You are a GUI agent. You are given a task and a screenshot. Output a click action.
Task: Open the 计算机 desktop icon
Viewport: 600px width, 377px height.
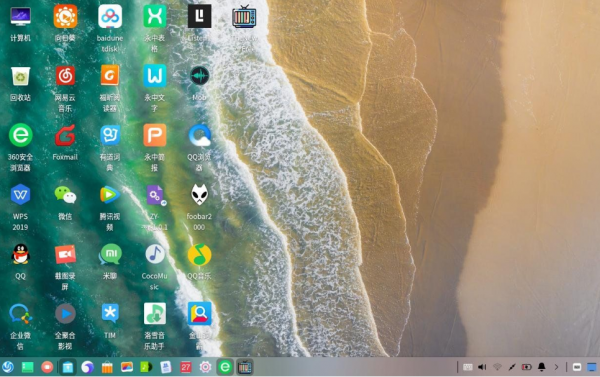coord(21,16)
